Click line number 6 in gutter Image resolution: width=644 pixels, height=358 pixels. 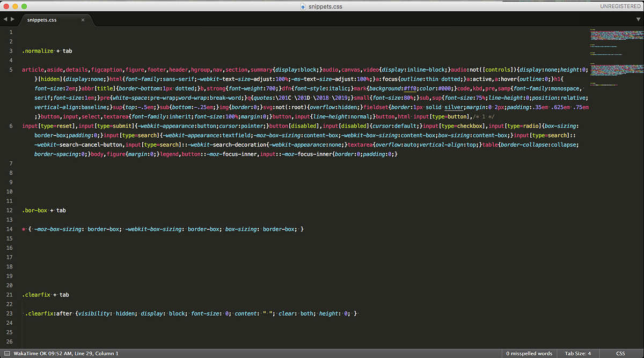[11, 126]
